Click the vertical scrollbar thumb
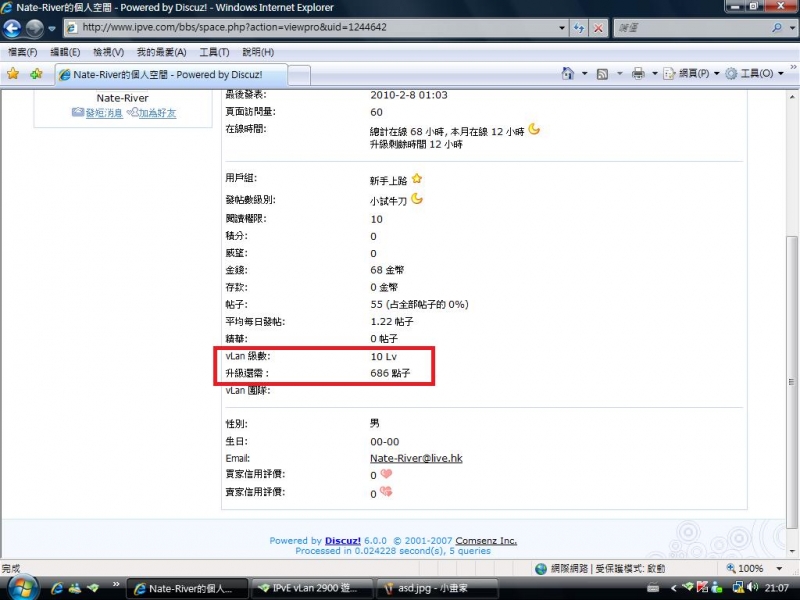800x600 pixels. [792, 383]
